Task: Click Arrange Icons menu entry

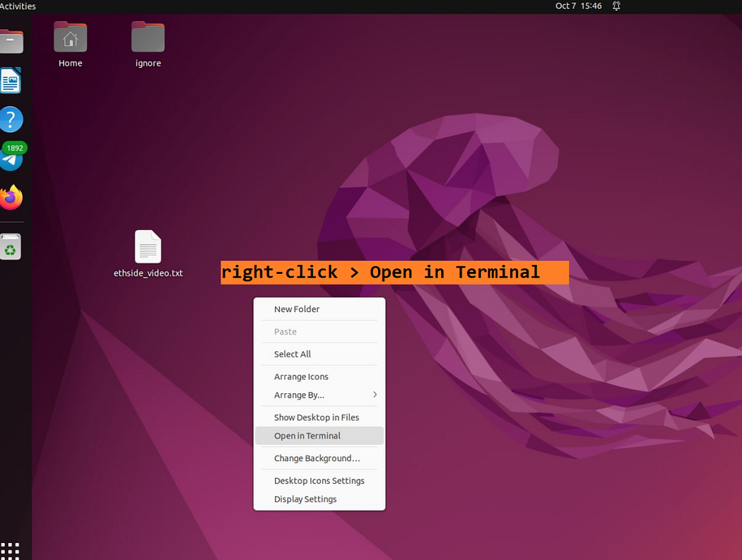Action: [x=301, y=377]
